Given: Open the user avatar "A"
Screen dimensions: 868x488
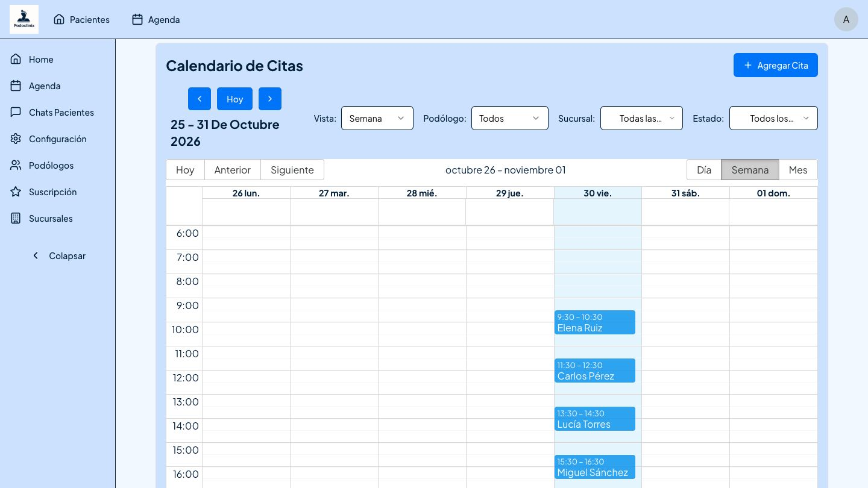Looking at the screenshot, I should (x=846, y=19).
